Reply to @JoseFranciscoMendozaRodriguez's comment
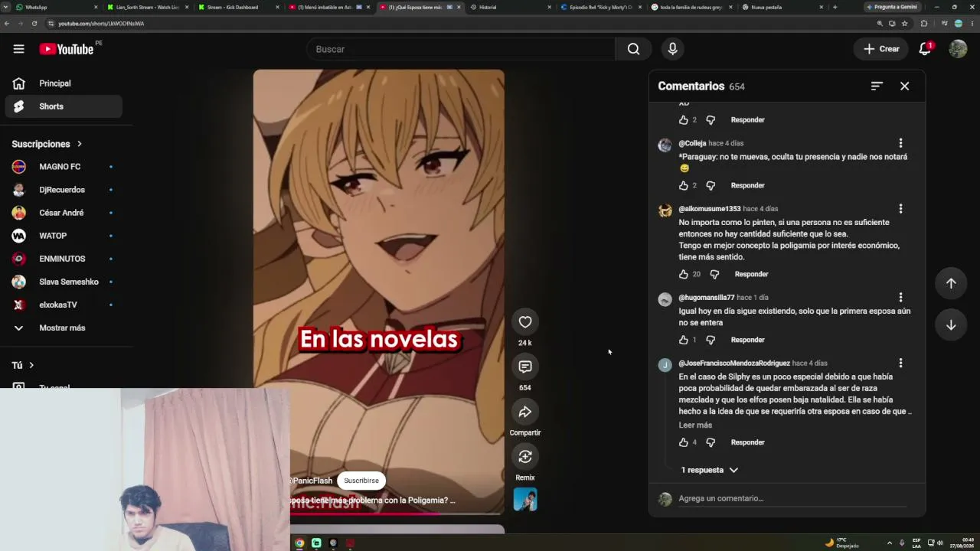This screenshot has width=980, height=551. [747, 442]
